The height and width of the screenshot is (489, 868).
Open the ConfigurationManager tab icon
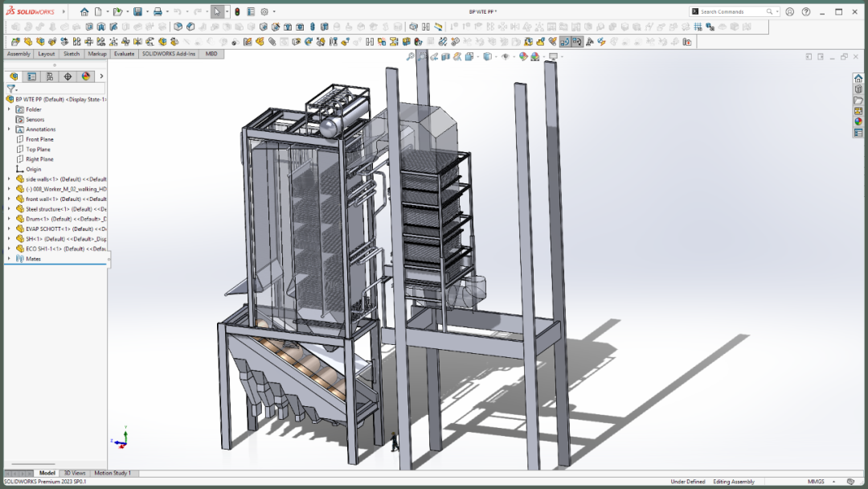[50, 76]
